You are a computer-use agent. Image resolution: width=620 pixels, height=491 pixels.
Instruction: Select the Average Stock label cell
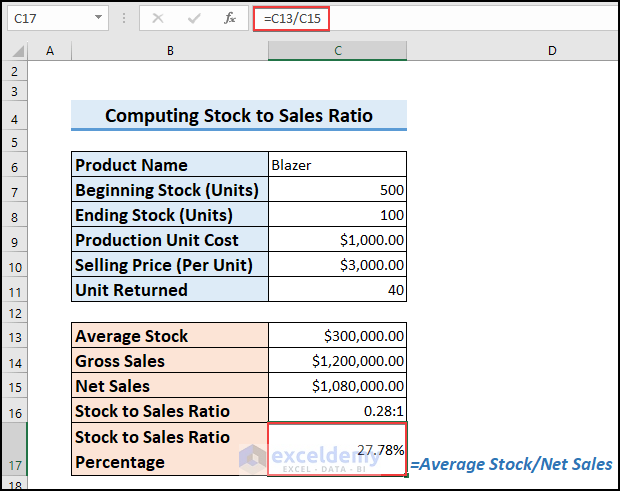pos(170,337)
